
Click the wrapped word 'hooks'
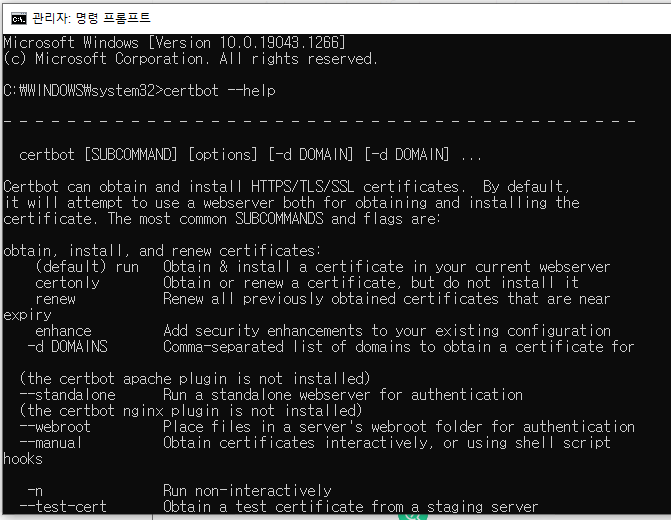[23, 459]
